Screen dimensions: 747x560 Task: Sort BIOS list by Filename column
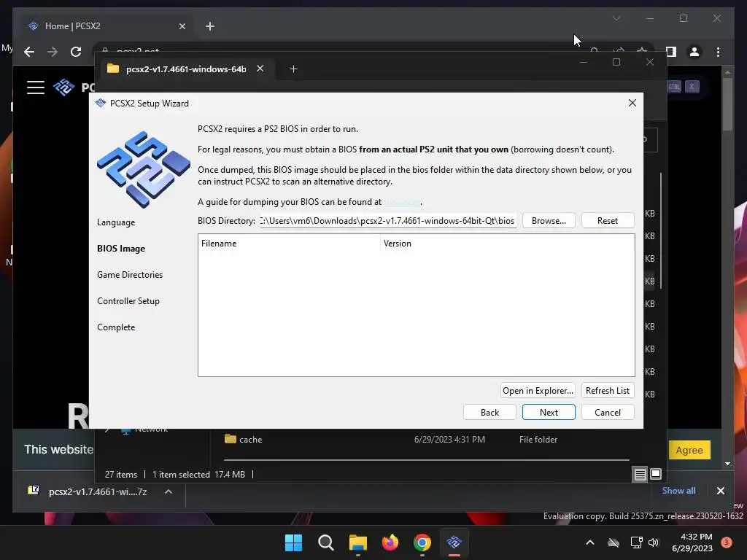[x=289, y=244]
